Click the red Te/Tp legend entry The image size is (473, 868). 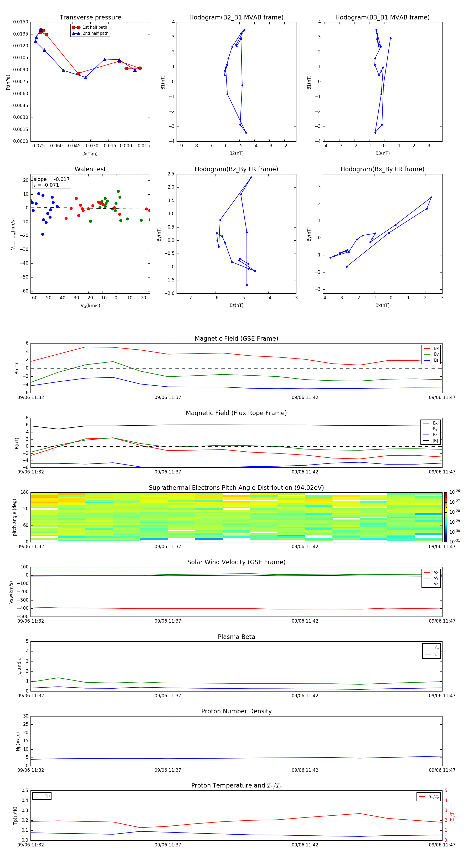(x=429, y=796)
